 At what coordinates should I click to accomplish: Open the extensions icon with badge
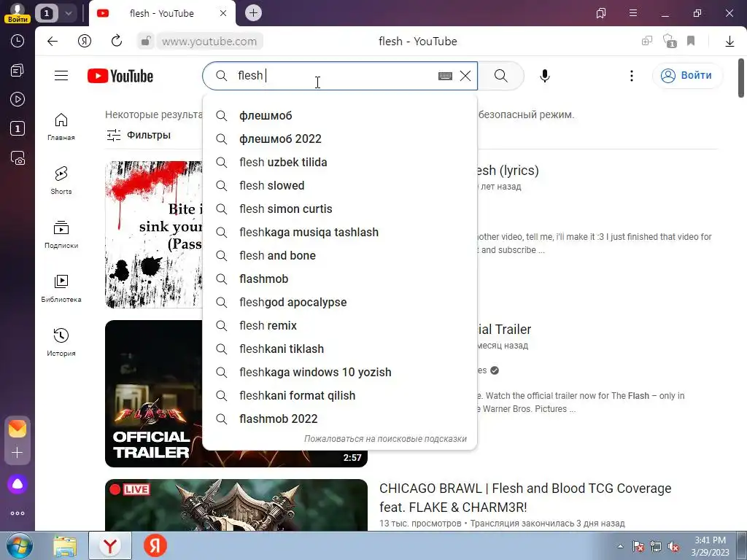[x=670, y=42]
